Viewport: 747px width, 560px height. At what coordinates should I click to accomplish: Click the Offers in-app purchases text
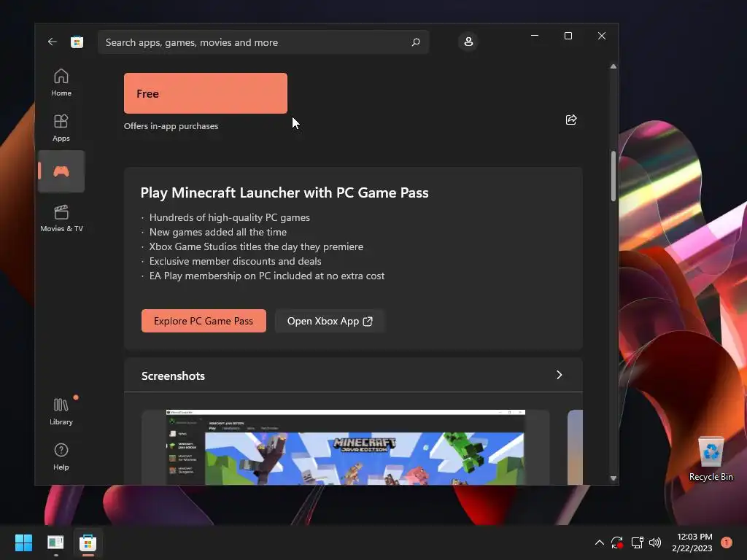[x=171, y=126]
